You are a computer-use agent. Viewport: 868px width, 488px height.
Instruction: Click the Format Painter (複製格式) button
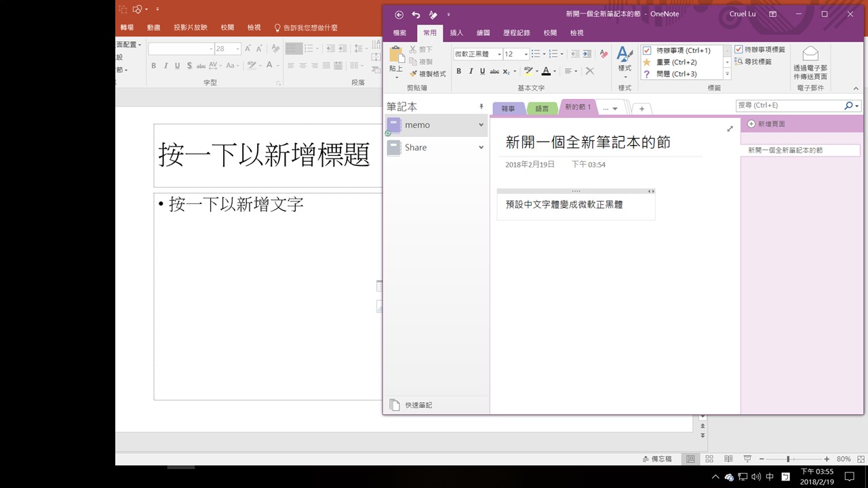click(x=428, y=74)
